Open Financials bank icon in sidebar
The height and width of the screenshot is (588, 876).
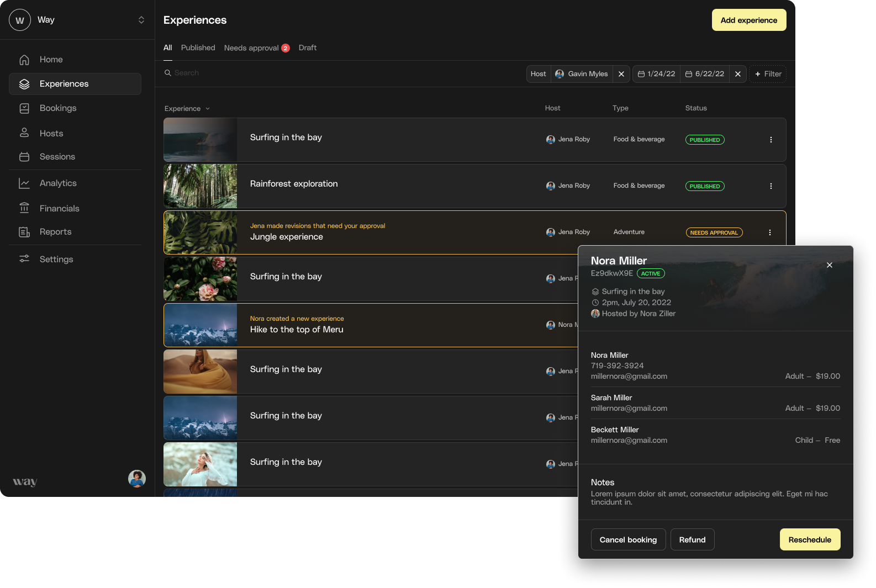pyautogui.click(x=24, y=208)
